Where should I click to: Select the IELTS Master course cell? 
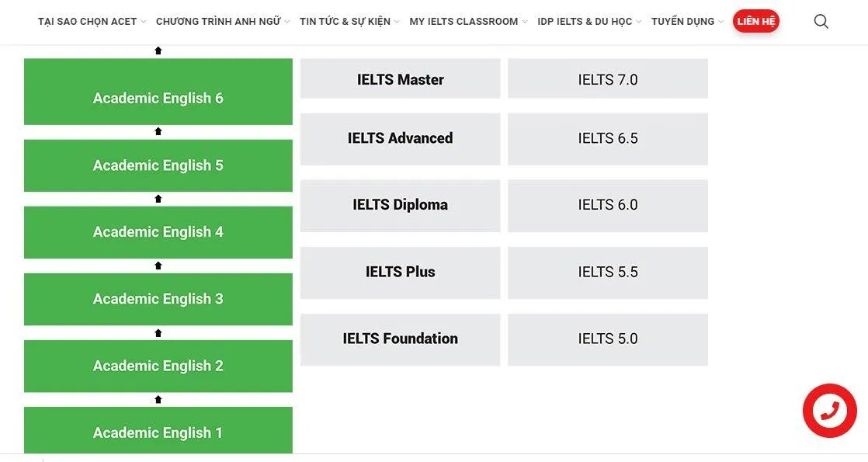click(400, 78)
